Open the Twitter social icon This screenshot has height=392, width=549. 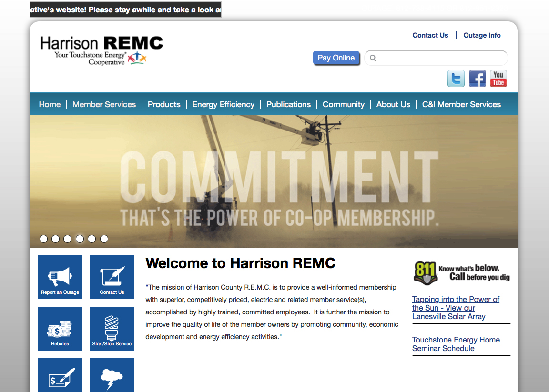(456, 79)
